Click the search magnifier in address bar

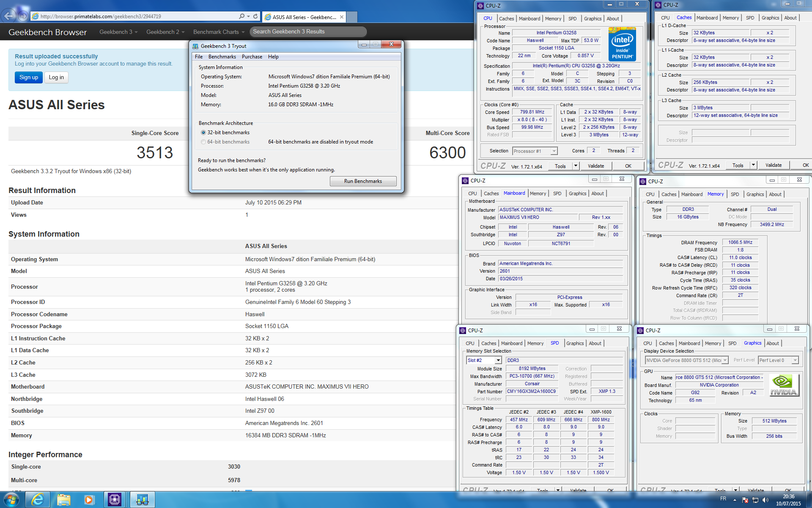(241, 16)
